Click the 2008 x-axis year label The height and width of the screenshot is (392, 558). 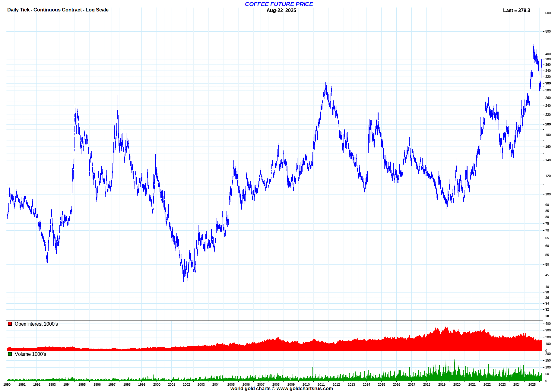[276, 384]
